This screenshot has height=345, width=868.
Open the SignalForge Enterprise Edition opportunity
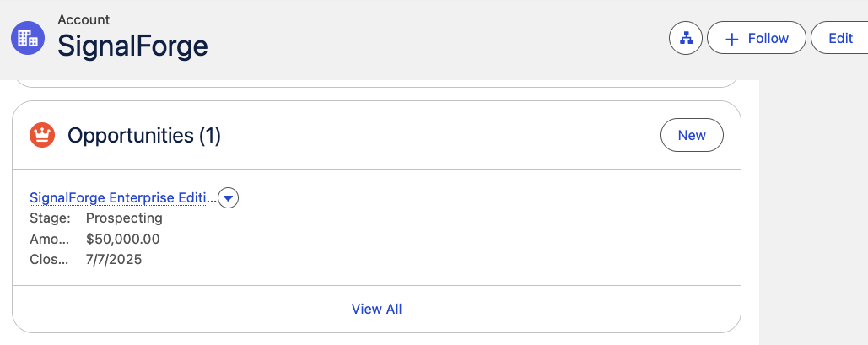coord(122,198)
